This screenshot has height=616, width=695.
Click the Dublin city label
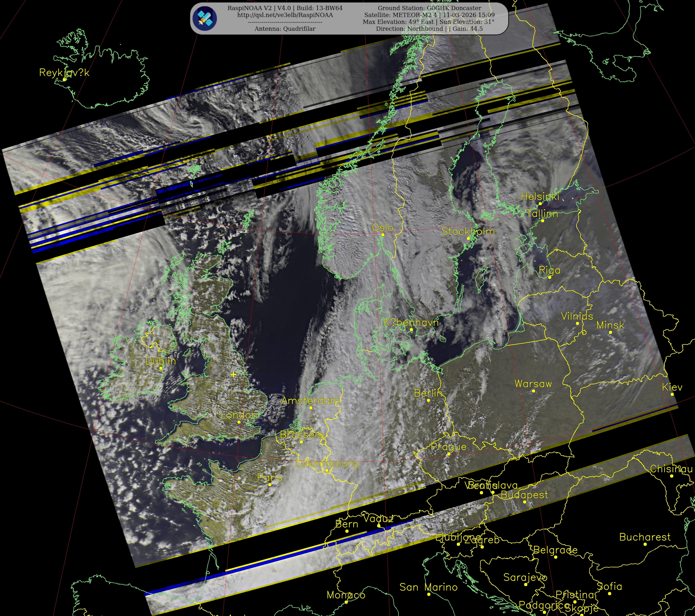(x=160, y=361)
